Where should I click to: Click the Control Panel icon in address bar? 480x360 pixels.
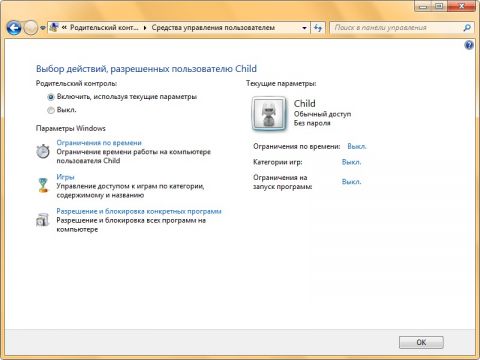tap(54, 27)
